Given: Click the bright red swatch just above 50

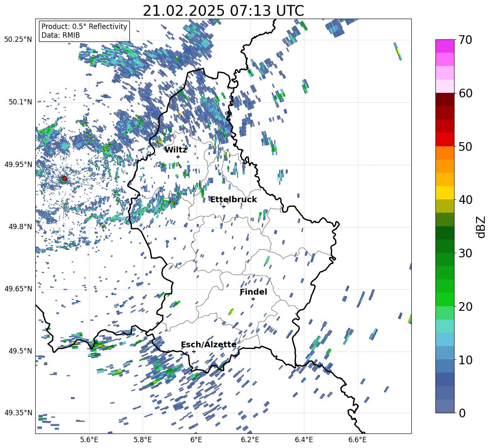Looking at the screenshot, I should pos(445,140).
